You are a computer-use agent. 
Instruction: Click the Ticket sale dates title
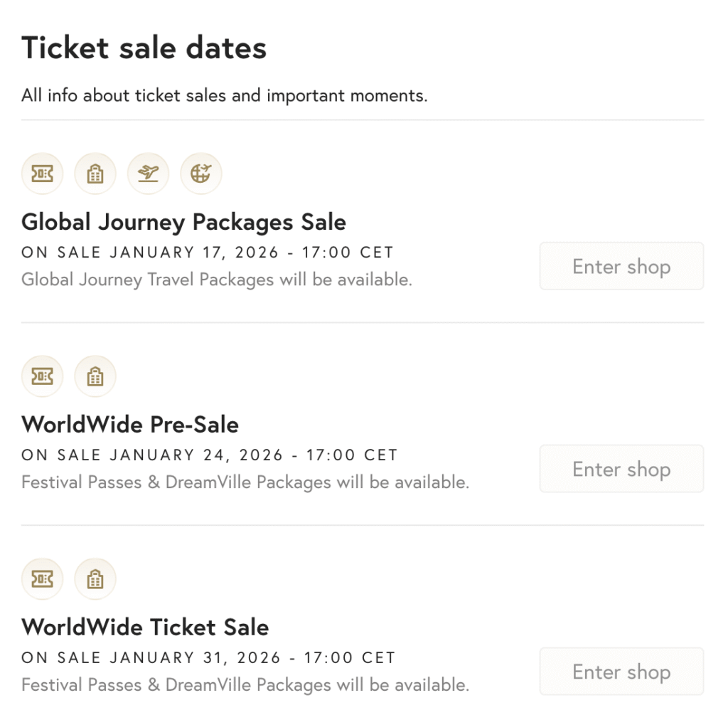click(144, 48)
